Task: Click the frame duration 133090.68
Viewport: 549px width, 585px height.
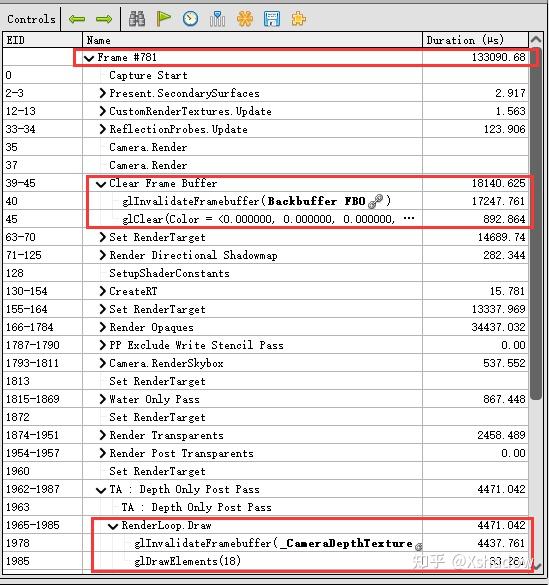Action: pos(498,57)
